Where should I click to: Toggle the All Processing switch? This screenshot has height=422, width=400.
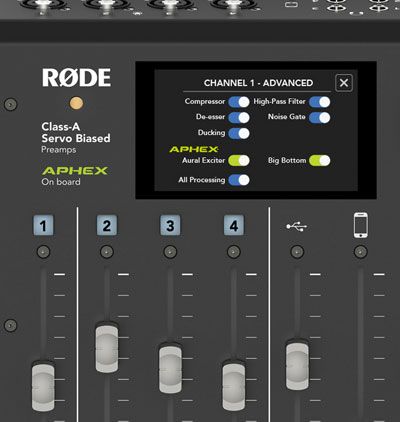click(x=239, y=180)
